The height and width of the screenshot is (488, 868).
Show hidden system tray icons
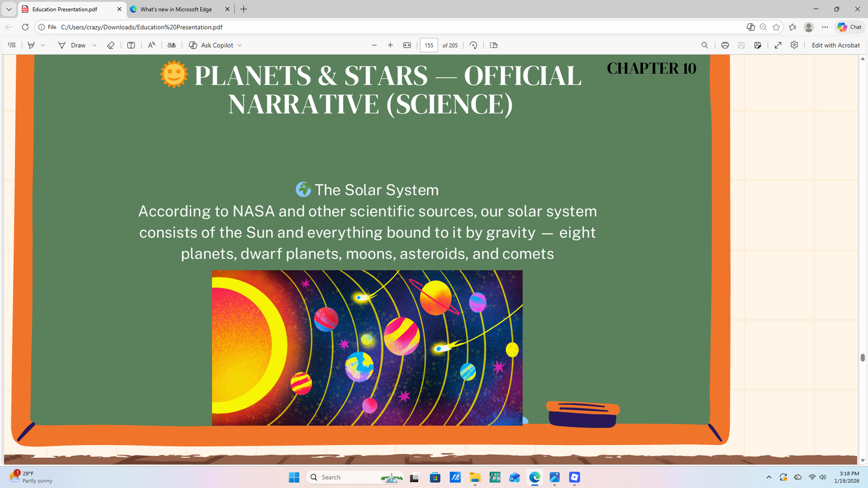click(x=769, y=477)
